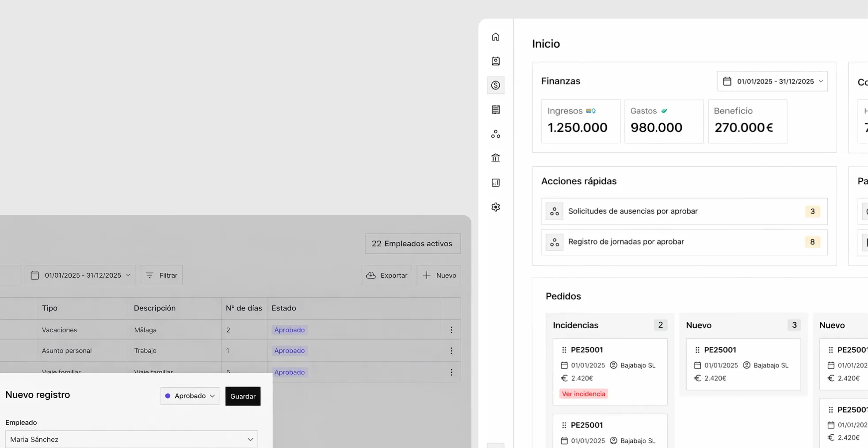Screen dimensions: 868x448
Task: Open the invoices document icon
Action: click(x=495, y=109)
